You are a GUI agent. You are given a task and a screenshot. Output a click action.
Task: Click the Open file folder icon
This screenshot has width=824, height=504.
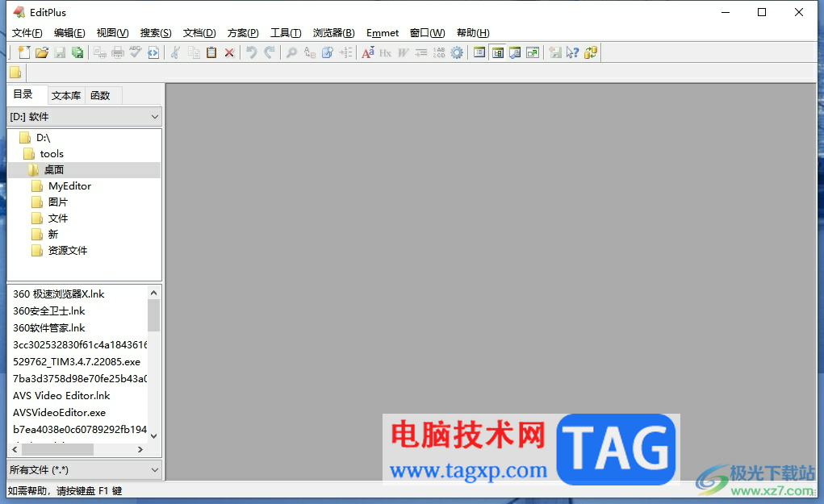coord(42,52)
